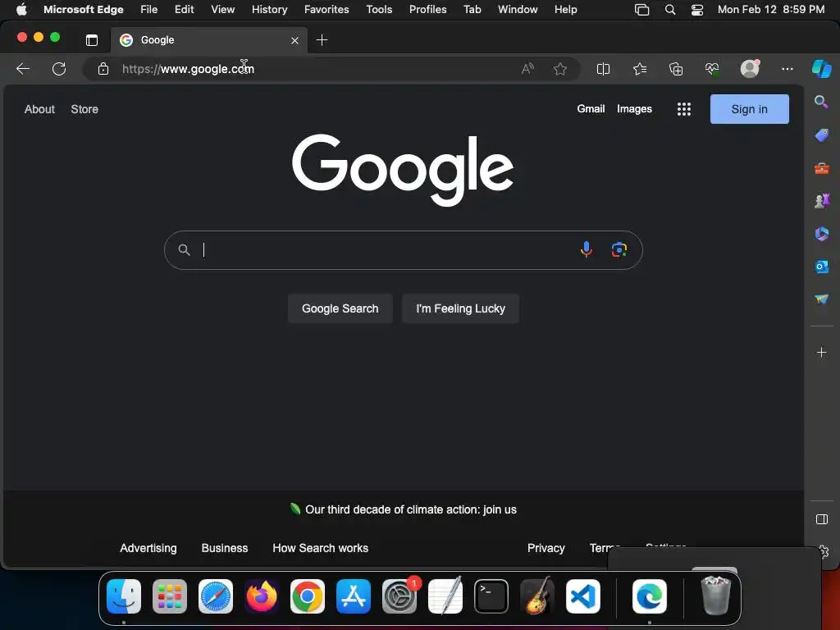Open the Favorites menu
The image size is (840, 630).
[x=326, y=10]
